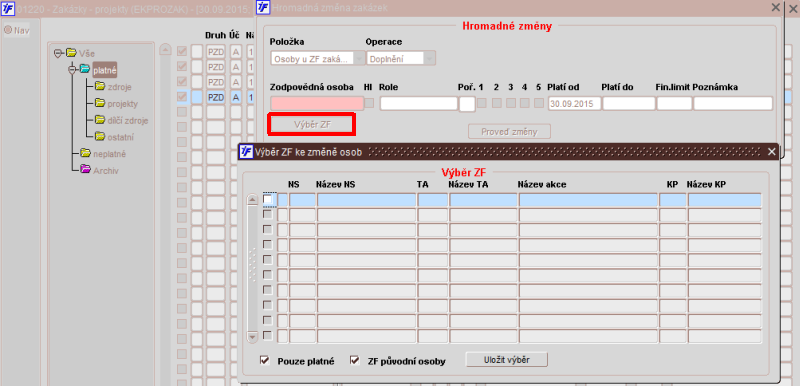Select the Vše folder icon
800x386 pixels.
[71, 53]
